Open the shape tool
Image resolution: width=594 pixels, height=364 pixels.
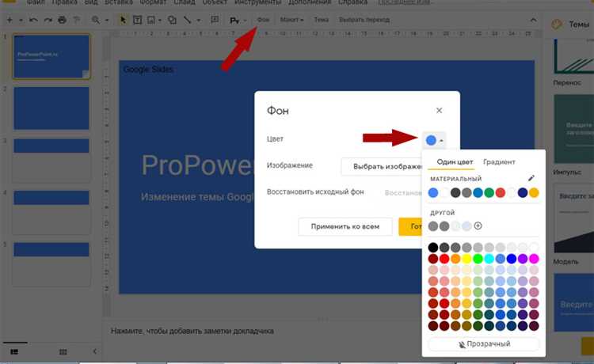click(172, 20)
